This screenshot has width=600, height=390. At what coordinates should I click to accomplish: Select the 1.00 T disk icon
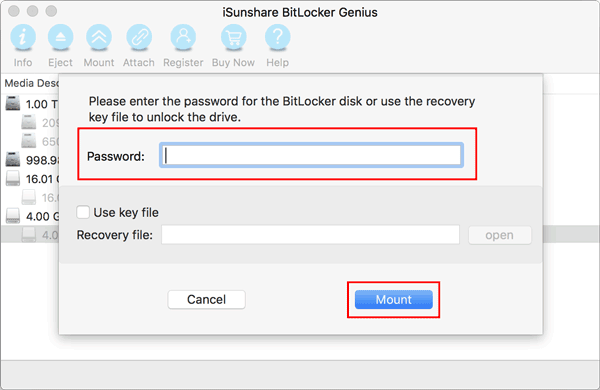click(x=13, y=103)
